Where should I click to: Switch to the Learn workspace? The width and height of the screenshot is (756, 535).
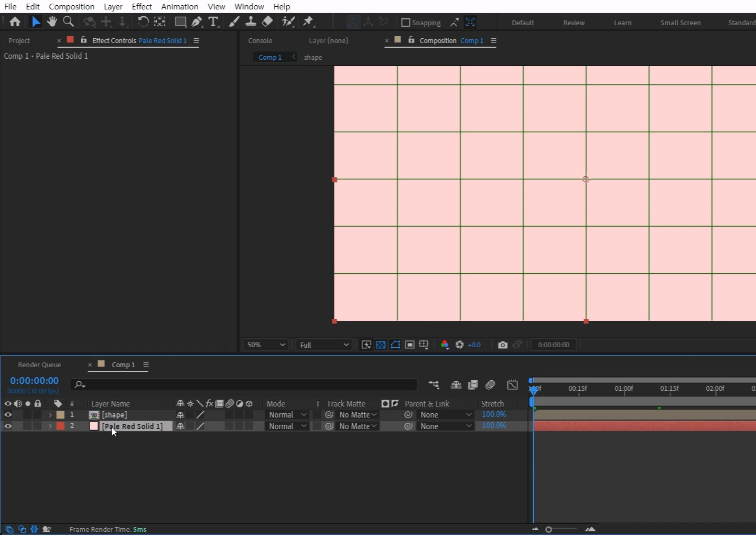[623, 23]
